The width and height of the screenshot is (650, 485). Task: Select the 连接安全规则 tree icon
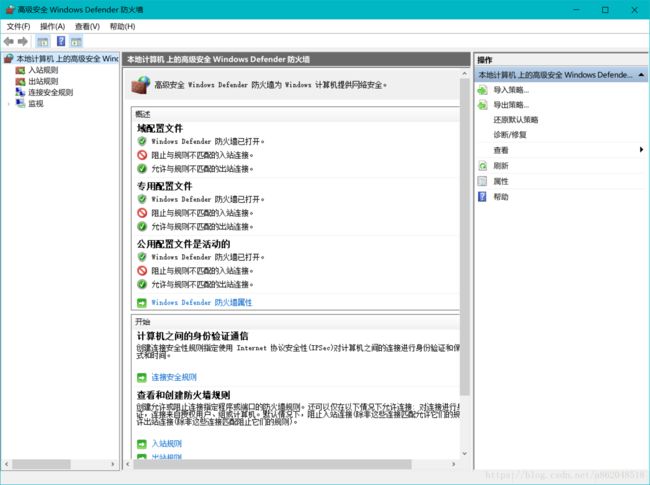tap(20, 92)
